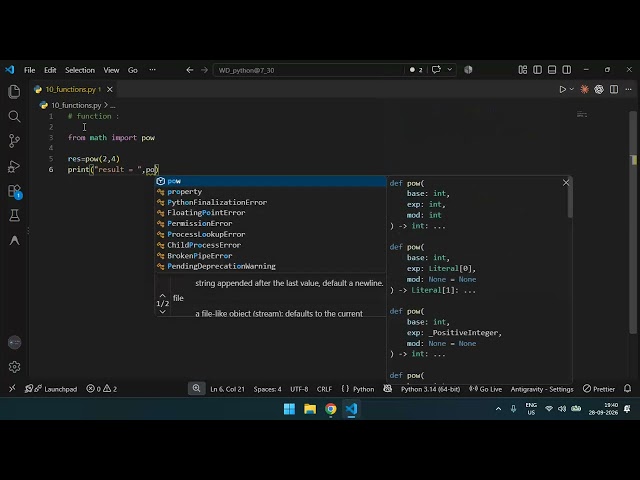Expand the menu bar overflow ellipsis
Viewport: 640px width, 480px height.
coord(152,70)
